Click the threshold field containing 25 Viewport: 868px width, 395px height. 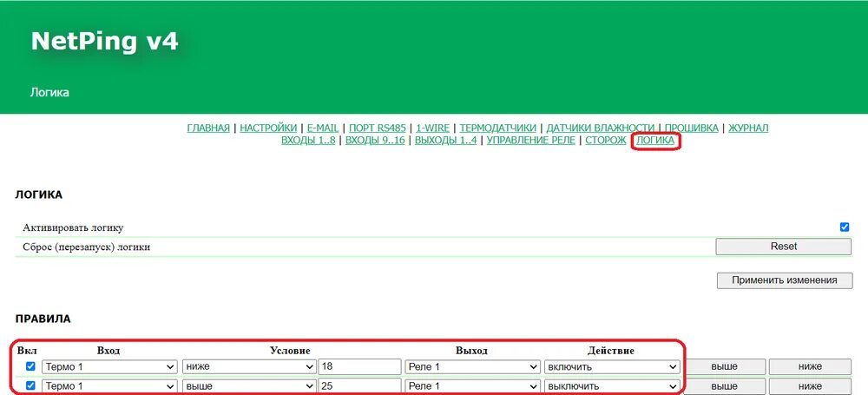point(360,386)
